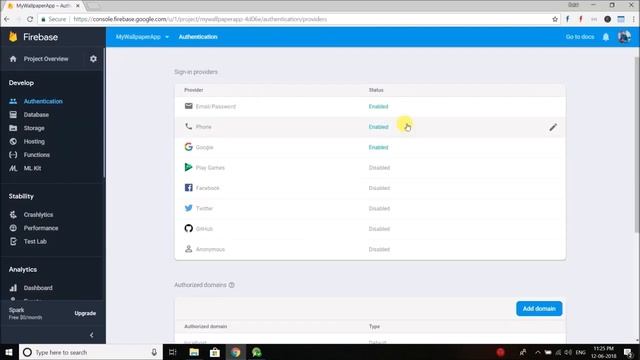This screenshot has width=640, height=360.
Task: Click the Project Overview home icon
Action: (13, 59)
